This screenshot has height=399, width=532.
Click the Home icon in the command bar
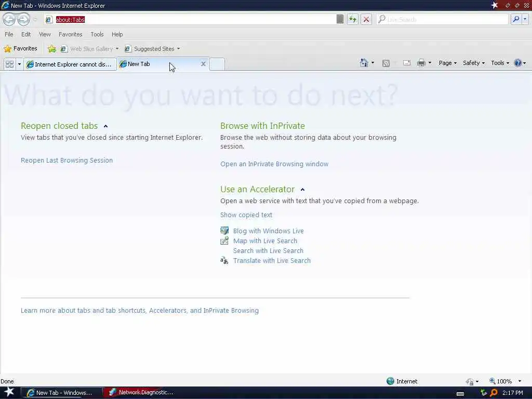point(364,63)
